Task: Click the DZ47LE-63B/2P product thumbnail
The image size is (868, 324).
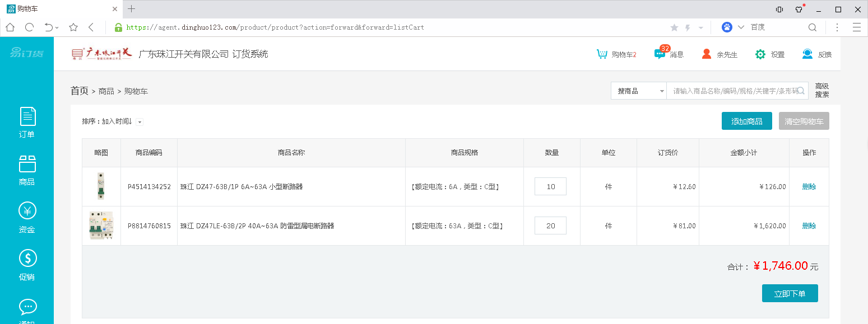Action: tap(101, 226)
